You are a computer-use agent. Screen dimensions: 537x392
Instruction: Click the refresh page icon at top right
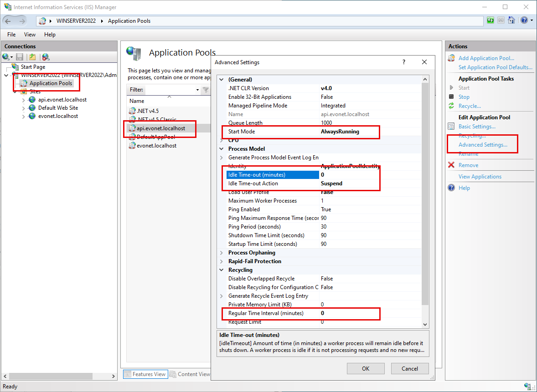(x=491, y=20)
